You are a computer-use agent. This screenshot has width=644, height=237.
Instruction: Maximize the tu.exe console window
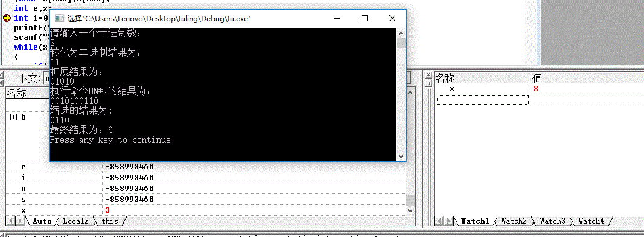tap(365, 18)
